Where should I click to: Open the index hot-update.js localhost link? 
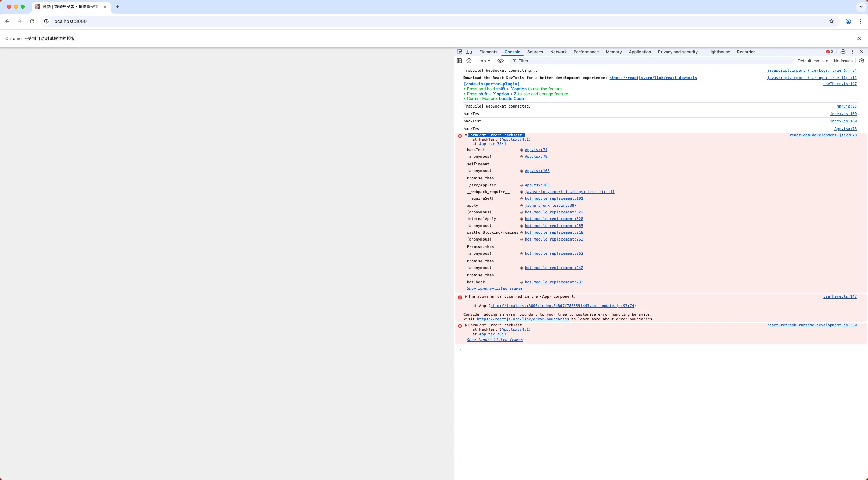click(x=562, y=306)
